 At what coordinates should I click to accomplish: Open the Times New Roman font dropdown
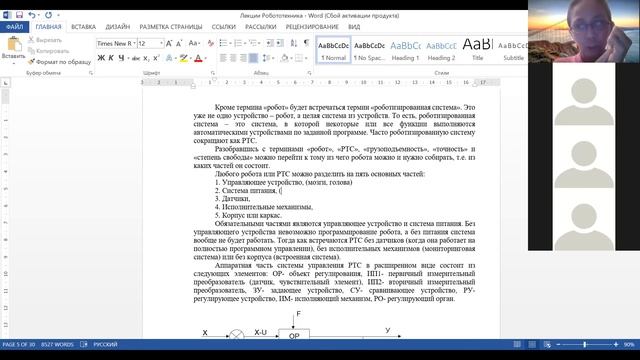pos(134,43)
